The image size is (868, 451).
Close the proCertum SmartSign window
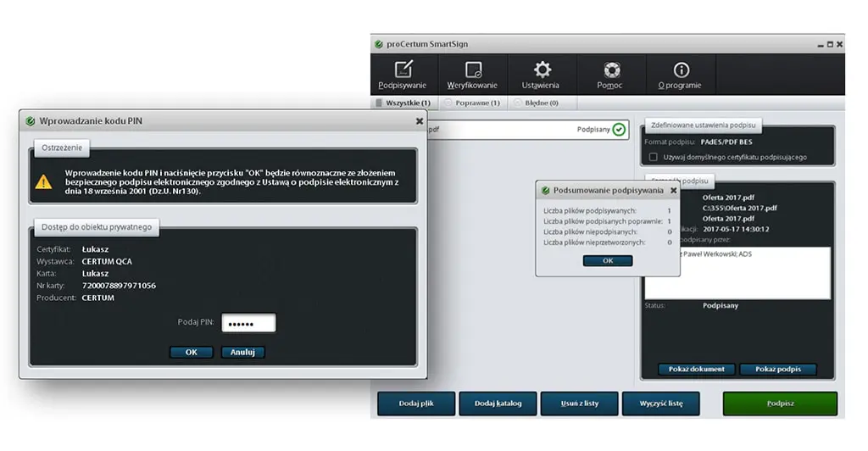(840, 44)
